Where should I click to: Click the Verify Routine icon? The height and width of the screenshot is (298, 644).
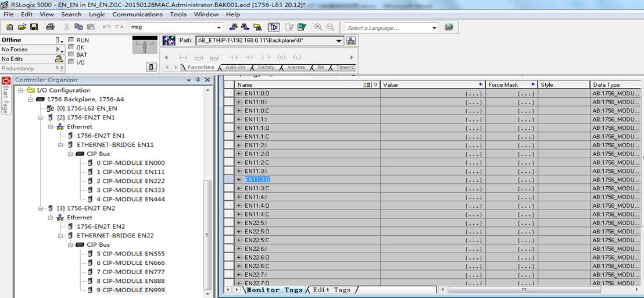289,27
